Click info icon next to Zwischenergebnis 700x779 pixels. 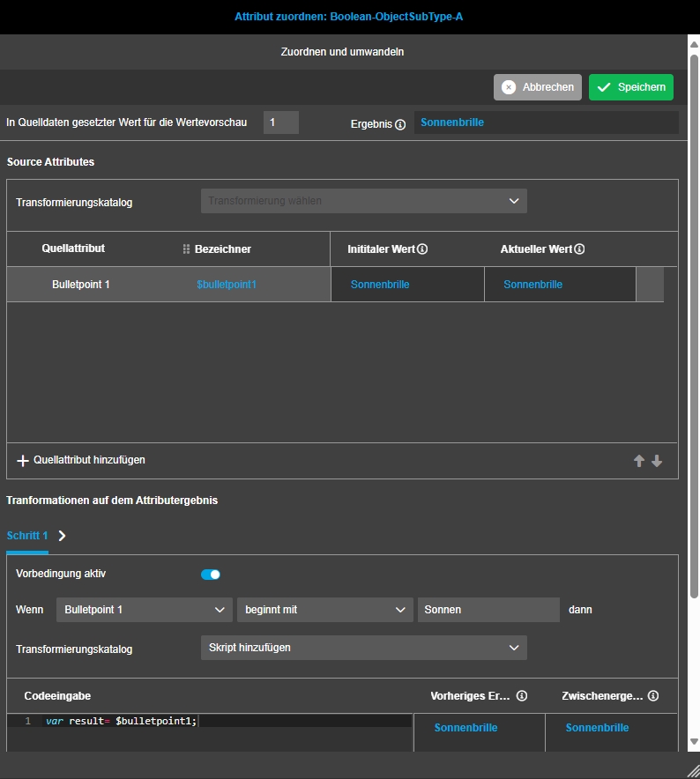(653, 696)
